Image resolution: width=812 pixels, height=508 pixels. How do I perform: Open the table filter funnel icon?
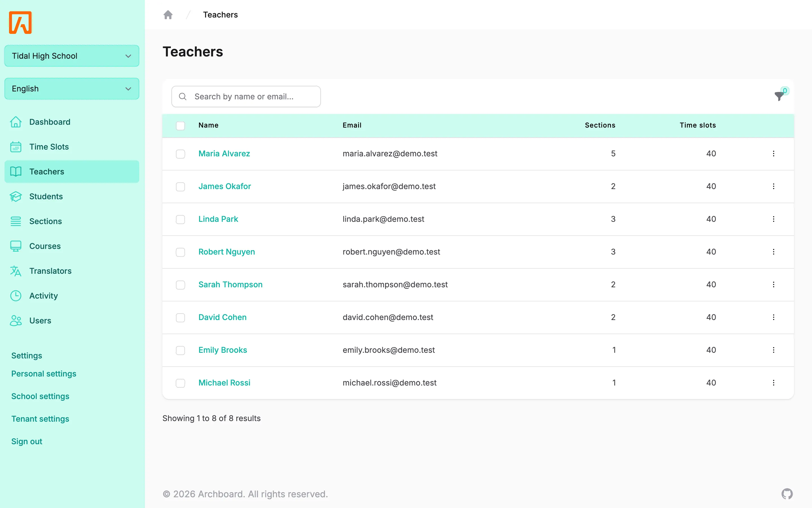779,96
